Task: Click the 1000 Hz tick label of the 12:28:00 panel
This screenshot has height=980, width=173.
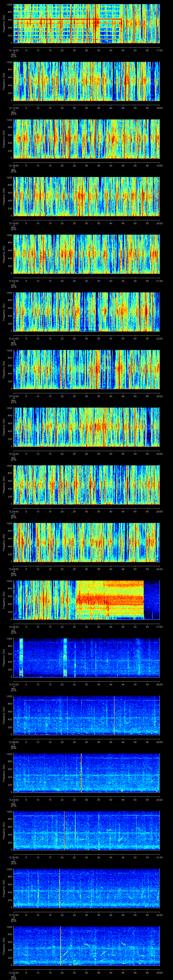Action: pyautogui.click(x=9, y=697)
